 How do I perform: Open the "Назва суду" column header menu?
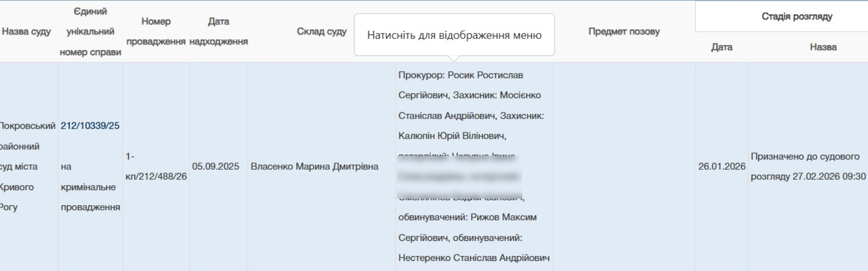click(x=27, y=32)
